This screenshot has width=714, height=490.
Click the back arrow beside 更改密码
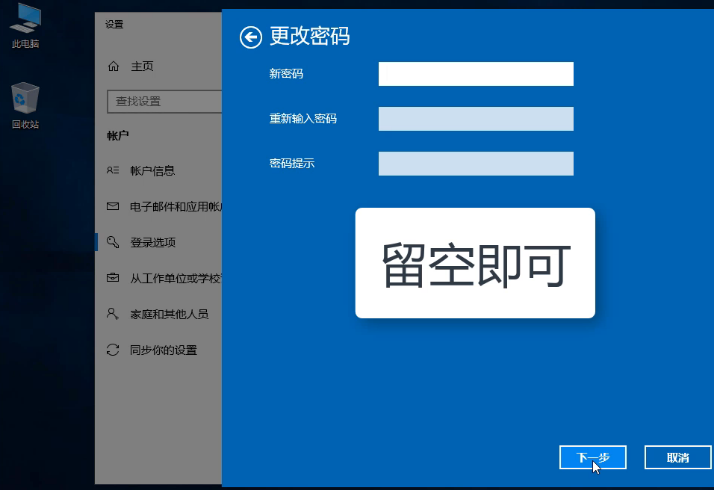[250, 37]
